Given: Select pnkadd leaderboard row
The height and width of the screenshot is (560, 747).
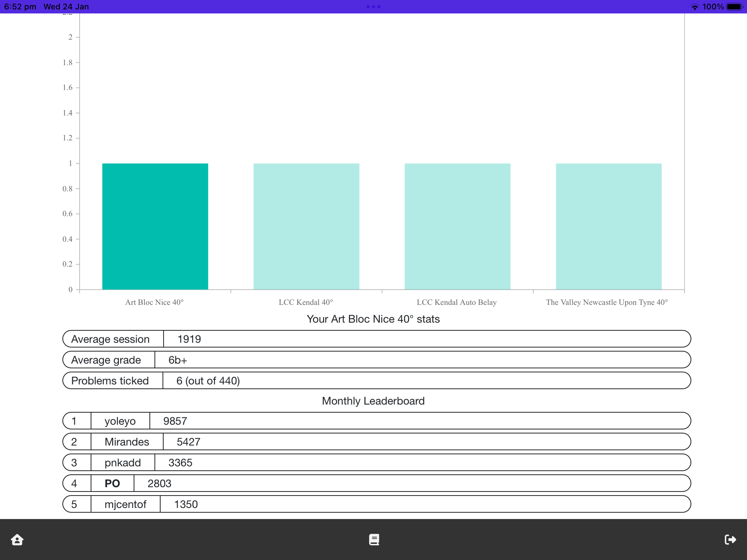Looking at the screenshot, I should tap(377, 463).
